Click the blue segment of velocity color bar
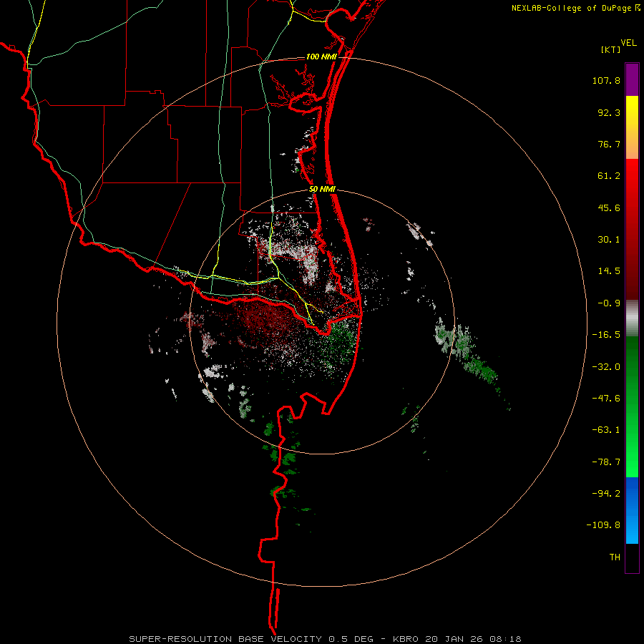This screenshot has height=644, width=644. 632,510
